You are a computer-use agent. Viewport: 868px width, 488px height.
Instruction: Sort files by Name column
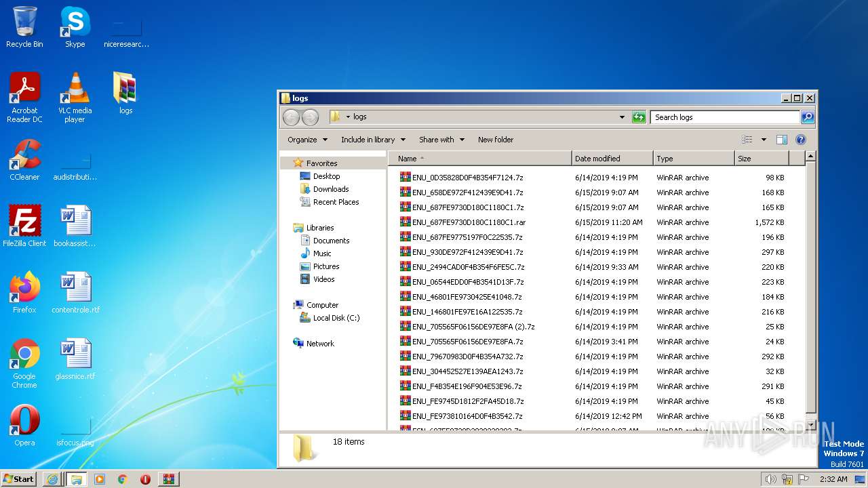coord(481,159)
